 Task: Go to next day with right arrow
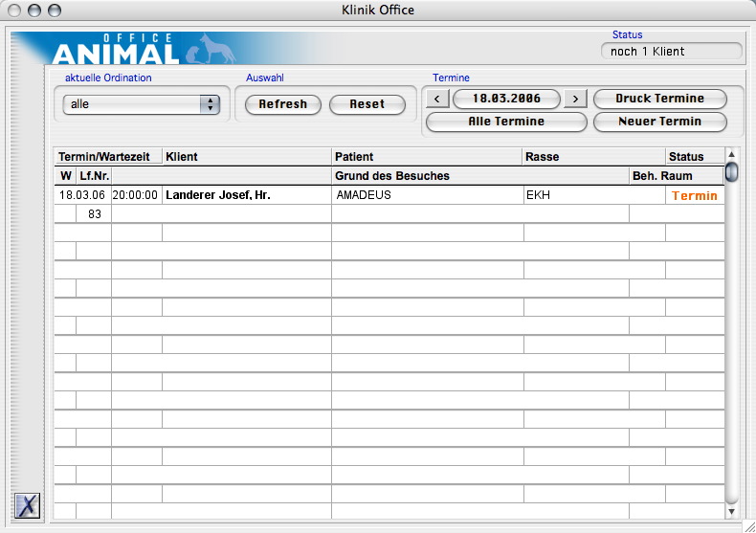(574, 99)
